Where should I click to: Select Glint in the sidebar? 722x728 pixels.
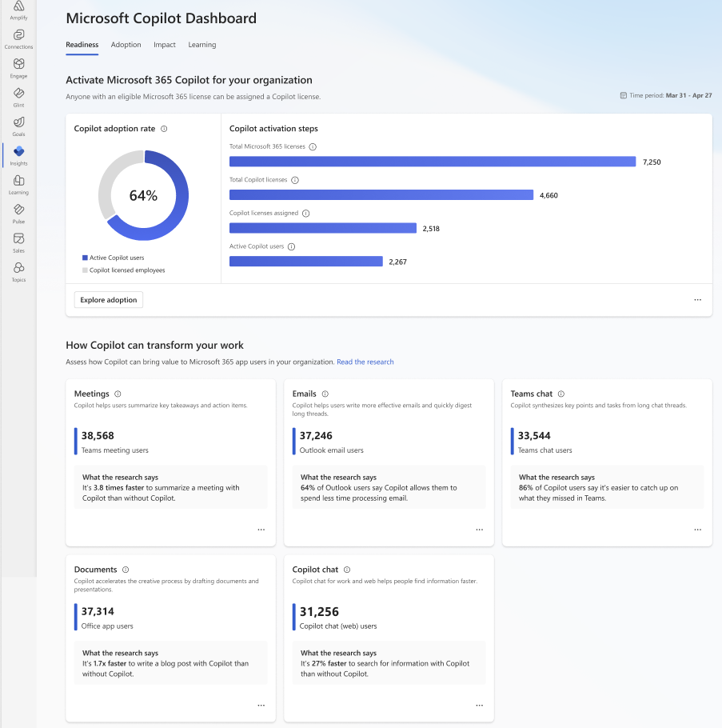[18, 95]
